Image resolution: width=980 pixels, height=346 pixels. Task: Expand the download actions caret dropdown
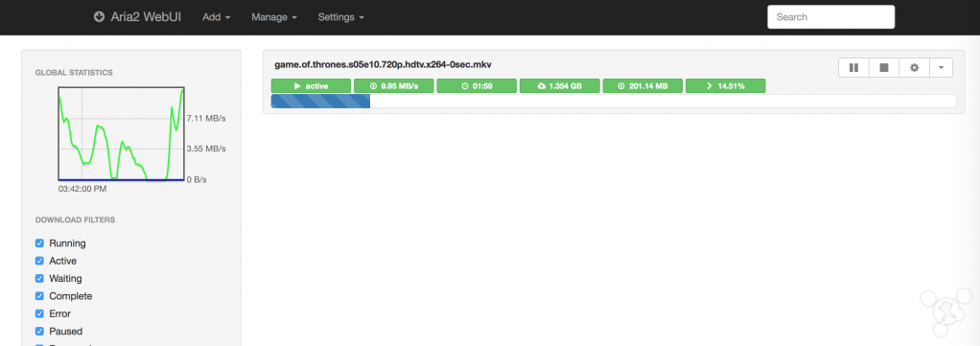[x=942, y=67]
